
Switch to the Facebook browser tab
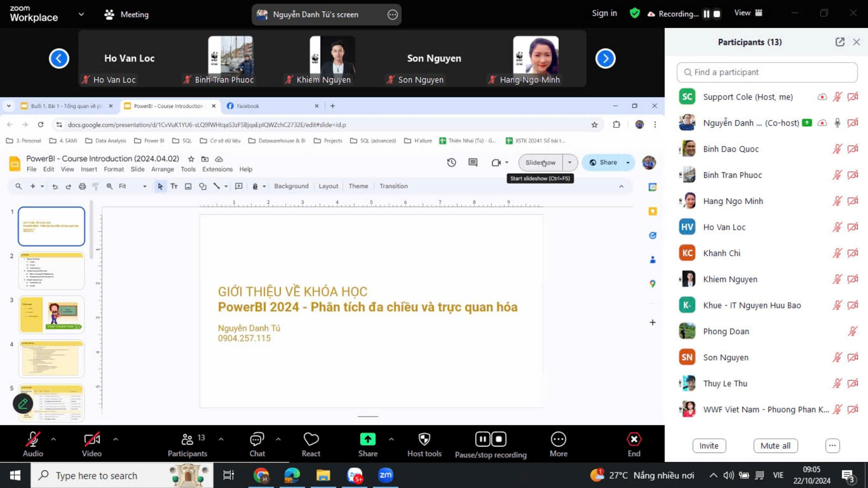pos(272,106)
